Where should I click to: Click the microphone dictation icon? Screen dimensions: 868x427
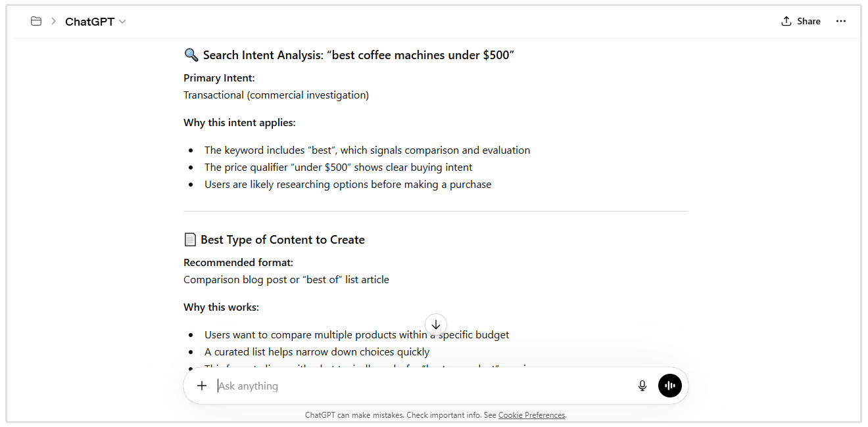click(642, 386)
